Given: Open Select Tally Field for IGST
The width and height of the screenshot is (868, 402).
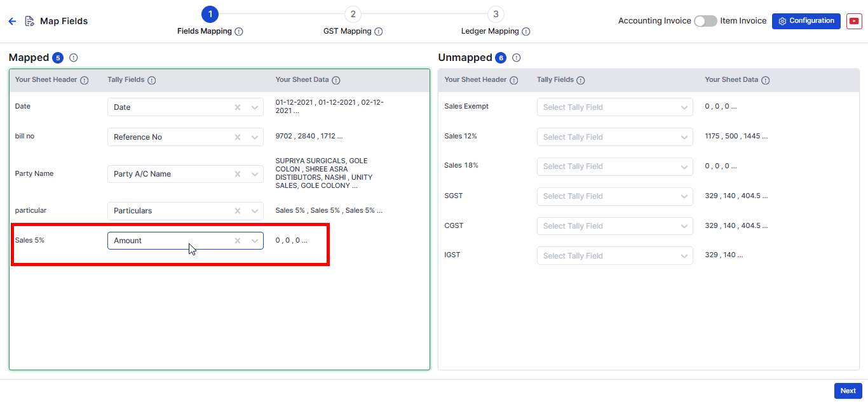Looking at the screenshot, I should click(614, 256).
